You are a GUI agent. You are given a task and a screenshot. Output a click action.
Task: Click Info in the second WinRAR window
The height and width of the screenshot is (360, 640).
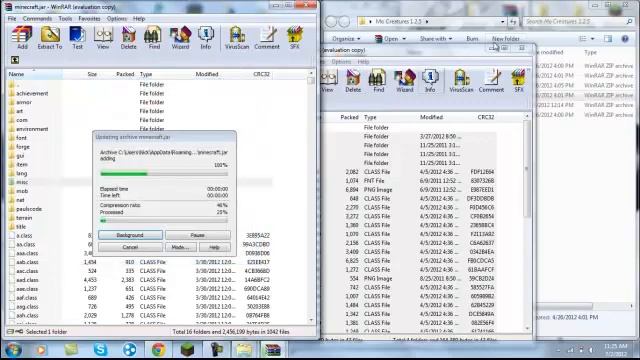pos(430,80)
